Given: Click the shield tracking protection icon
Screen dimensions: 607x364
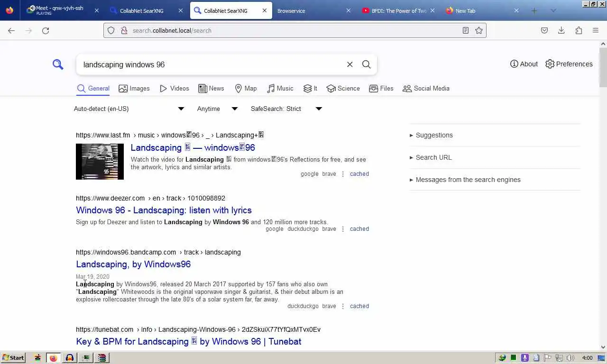Looking at the screenshot, I should click(x=111, y=30).
